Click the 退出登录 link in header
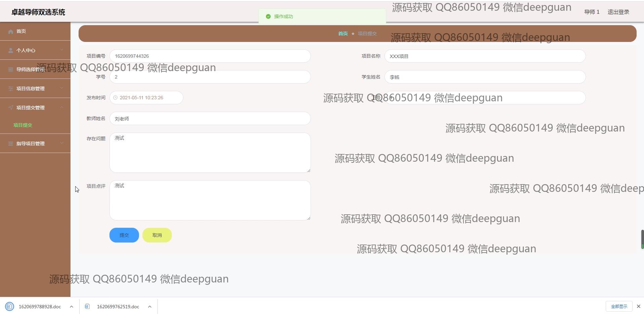The width and height of the screenshot is (644, 316). [x=618, y=12]
